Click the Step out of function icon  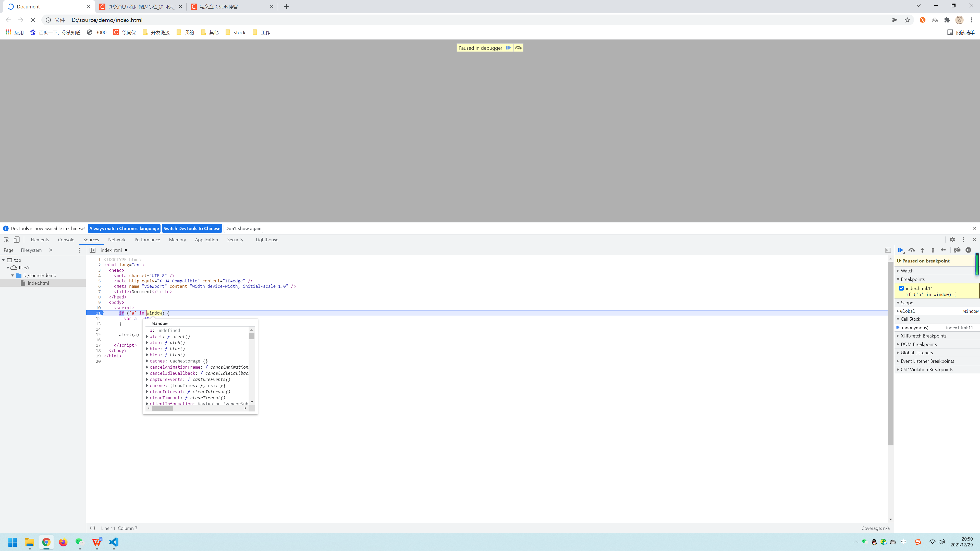point(933,250)
